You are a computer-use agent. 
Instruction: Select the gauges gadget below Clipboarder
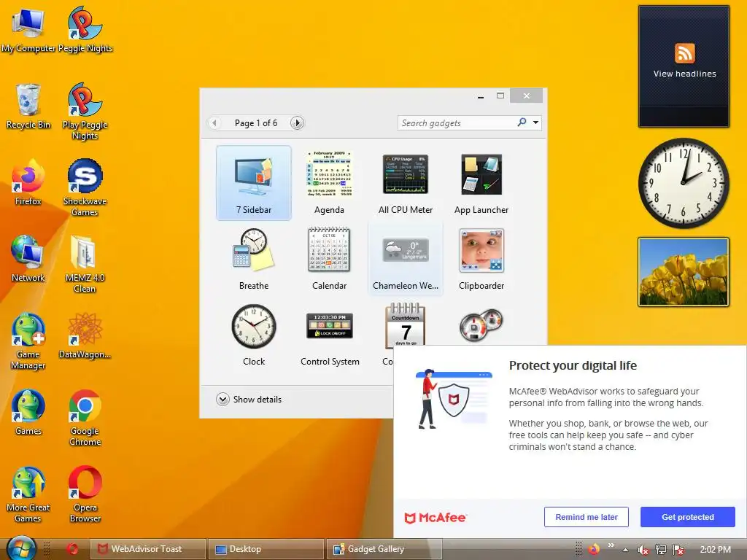[x=481, y=325]
